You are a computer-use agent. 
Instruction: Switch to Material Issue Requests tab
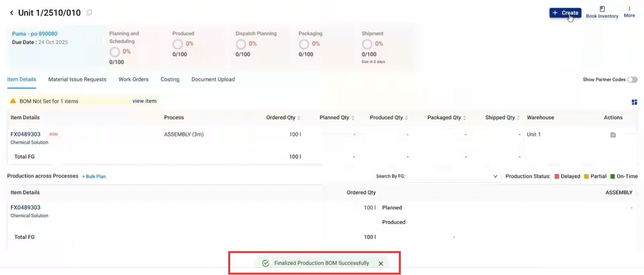click(x=77, y=79)
